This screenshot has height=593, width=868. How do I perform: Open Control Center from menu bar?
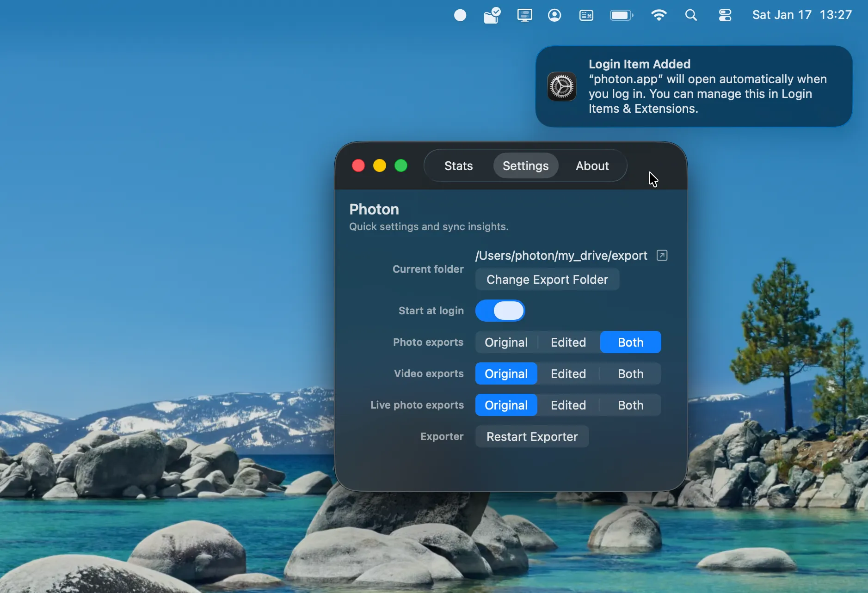725,15
